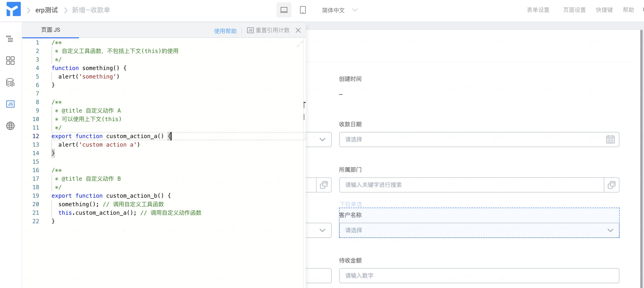Select the 页面 JS tab
The width and height of the screenshot is (644, 288).
click(51, 30)
